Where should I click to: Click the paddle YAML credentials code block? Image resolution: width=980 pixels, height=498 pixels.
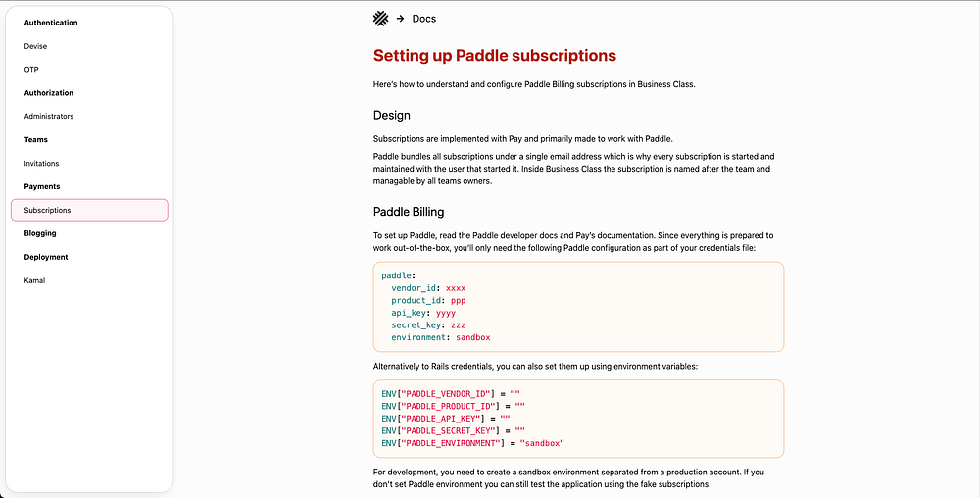(578, 306)
